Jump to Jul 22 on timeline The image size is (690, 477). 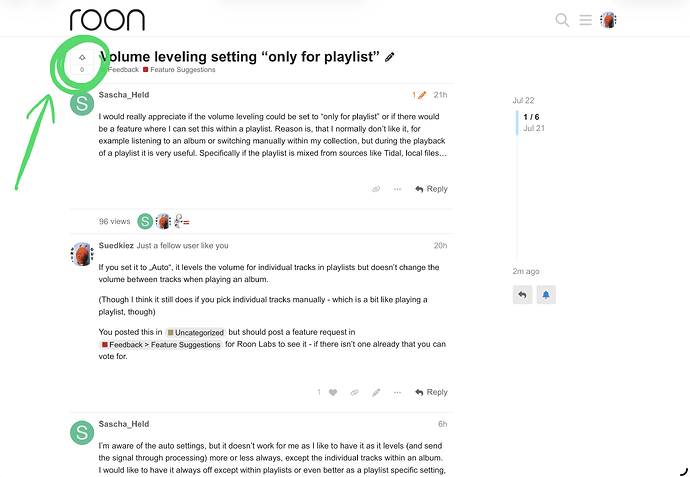(x=523, y=101)
